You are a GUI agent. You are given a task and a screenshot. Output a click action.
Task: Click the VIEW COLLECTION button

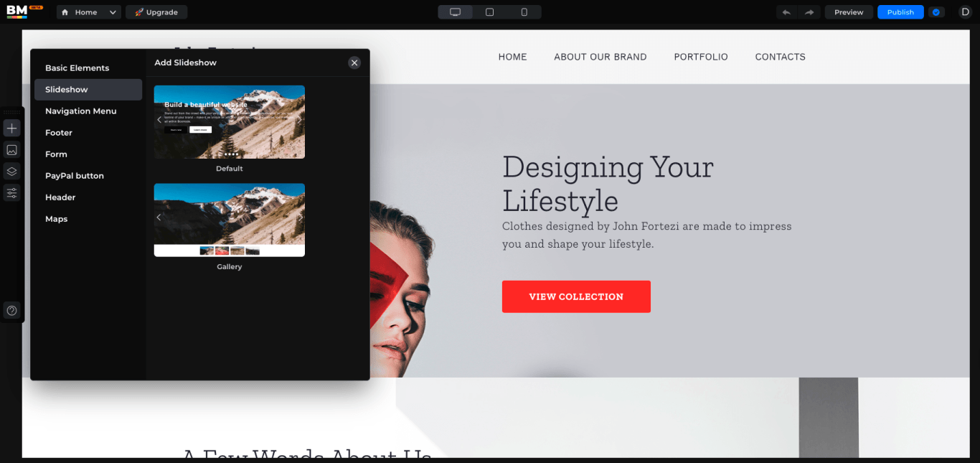tap(576, 296)
